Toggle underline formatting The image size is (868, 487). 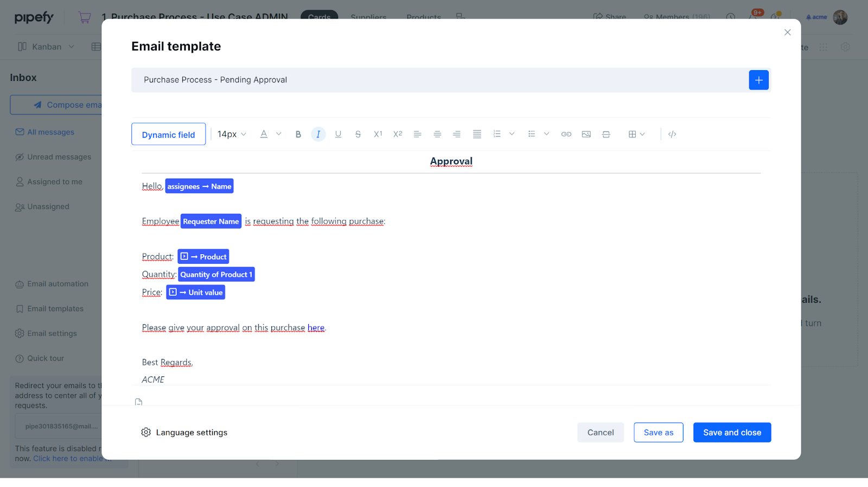pos(338,134)
